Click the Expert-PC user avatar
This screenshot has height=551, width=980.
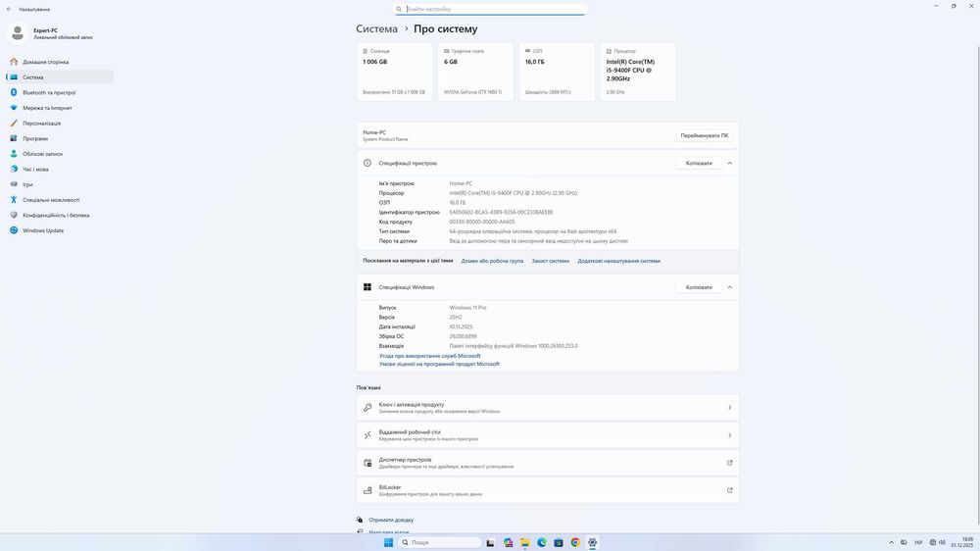(x=18, y=33)
